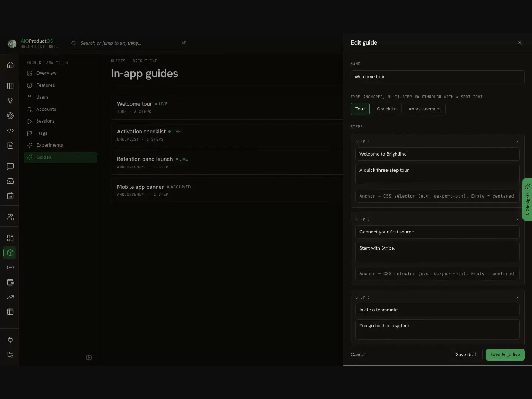Switch guide type to Checklist

[x=387, y=109]
